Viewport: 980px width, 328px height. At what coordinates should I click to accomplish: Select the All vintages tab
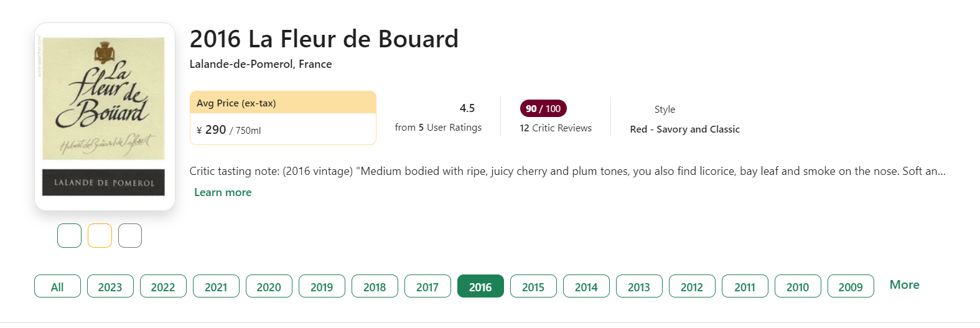[57, 286]
